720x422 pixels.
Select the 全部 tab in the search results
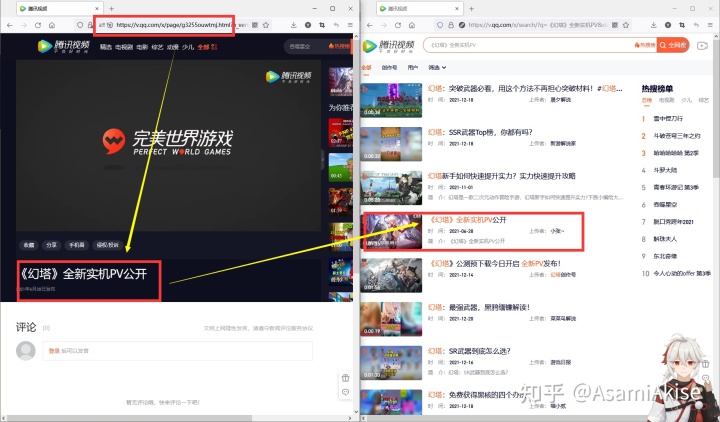(366, 68)
